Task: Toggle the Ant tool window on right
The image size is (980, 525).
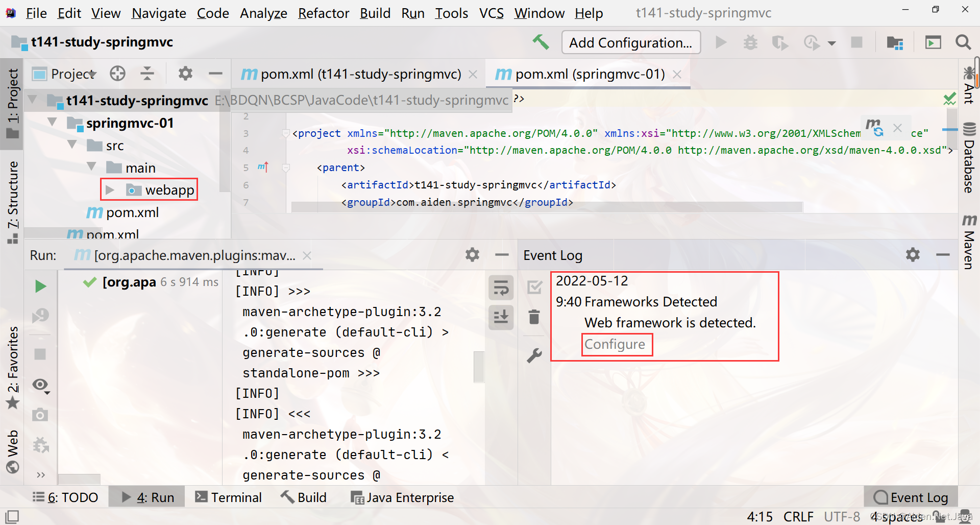Action: tap(969, 84)
